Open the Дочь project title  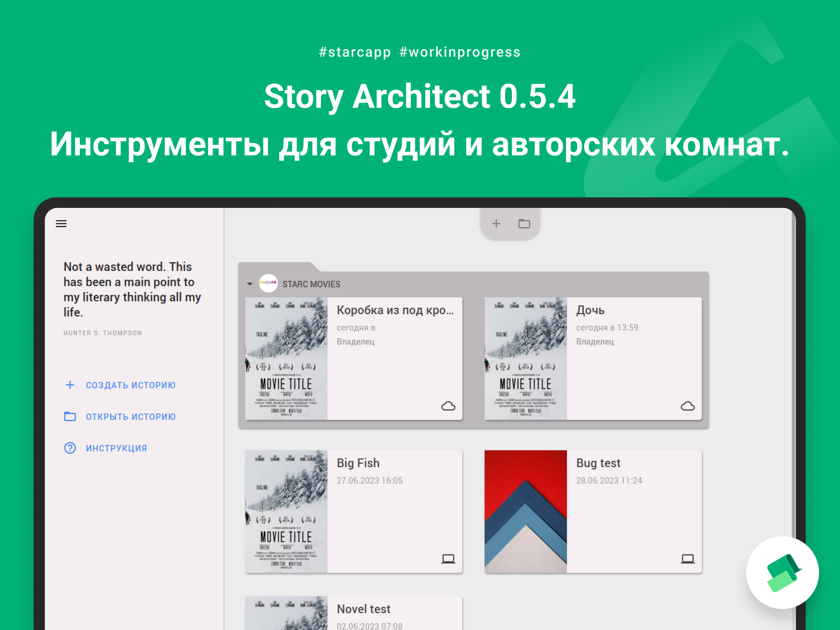[590, 310]
